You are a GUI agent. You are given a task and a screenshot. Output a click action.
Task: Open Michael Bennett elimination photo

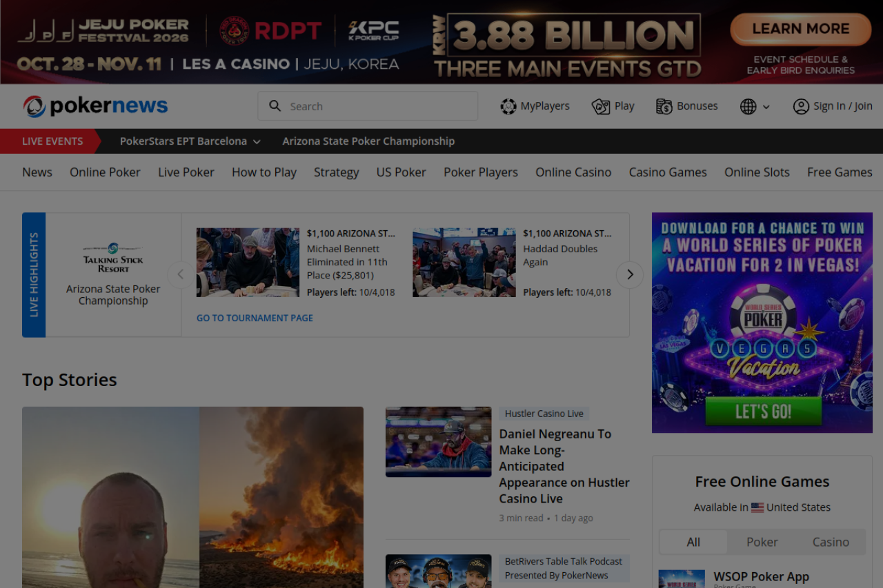(248, 263)
